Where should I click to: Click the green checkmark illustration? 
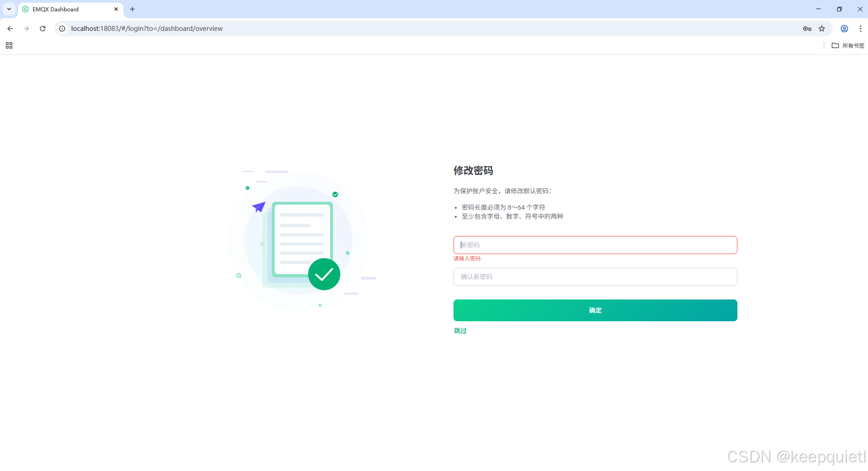click(324, 274)
